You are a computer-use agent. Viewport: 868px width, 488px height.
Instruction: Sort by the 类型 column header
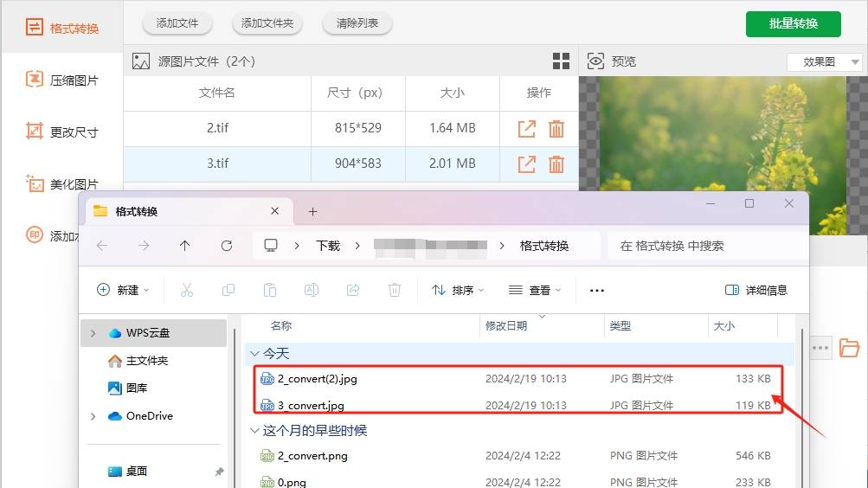620,326
